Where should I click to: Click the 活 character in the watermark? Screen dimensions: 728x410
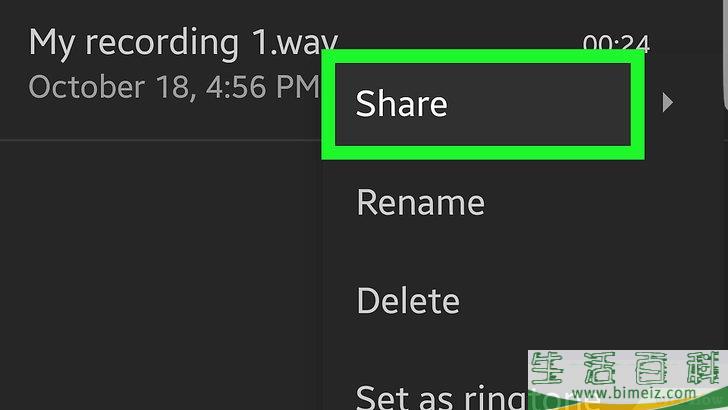pos(599,368)
